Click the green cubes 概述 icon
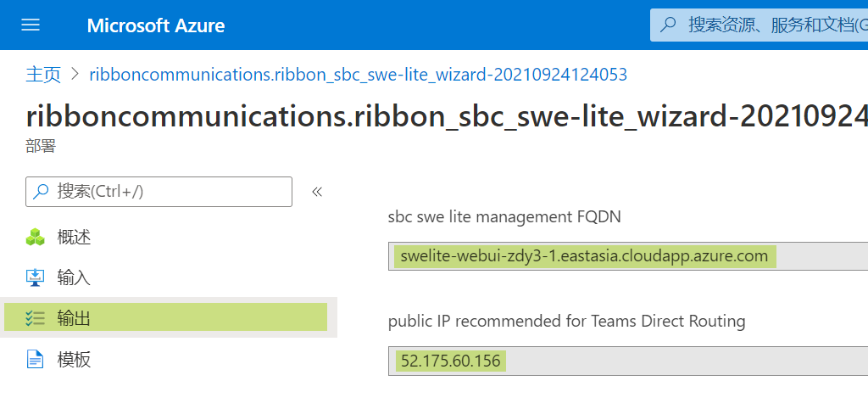Image resolution: width=868 pixels, height=420 pixels. 36,237
